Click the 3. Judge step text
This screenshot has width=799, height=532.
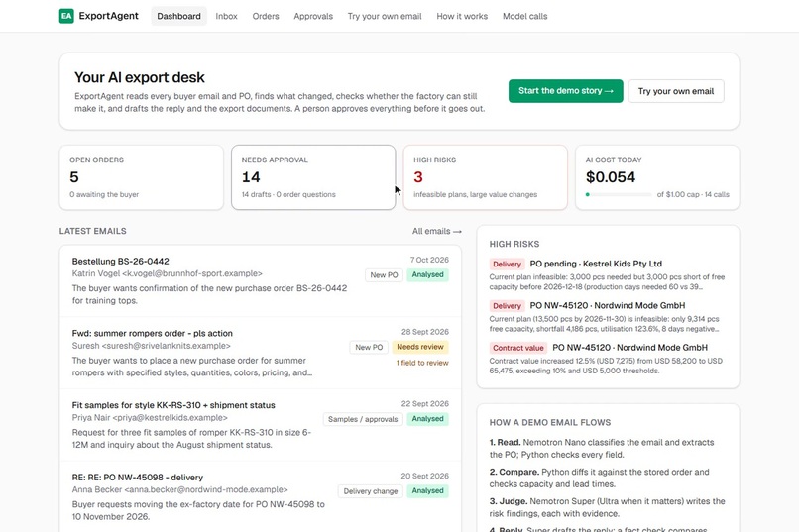[608, 507]
